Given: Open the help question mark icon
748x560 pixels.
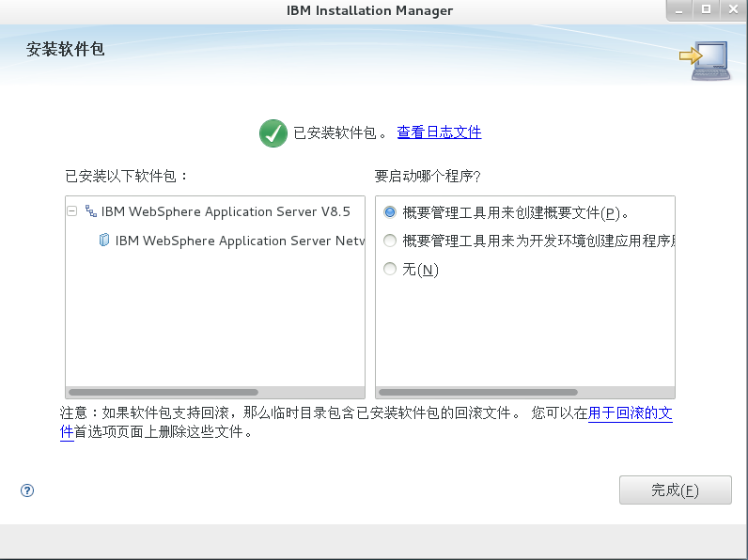Looking at the screenshot, I should 27,490.
